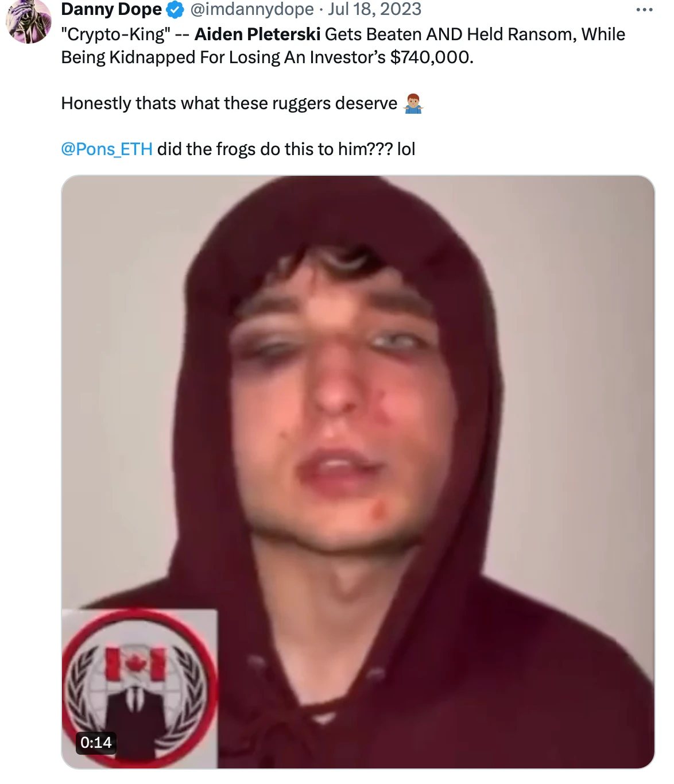The image size is (674, 784).
Task: Open the @imdannydope handle link
Action: [x=252, y=9]
